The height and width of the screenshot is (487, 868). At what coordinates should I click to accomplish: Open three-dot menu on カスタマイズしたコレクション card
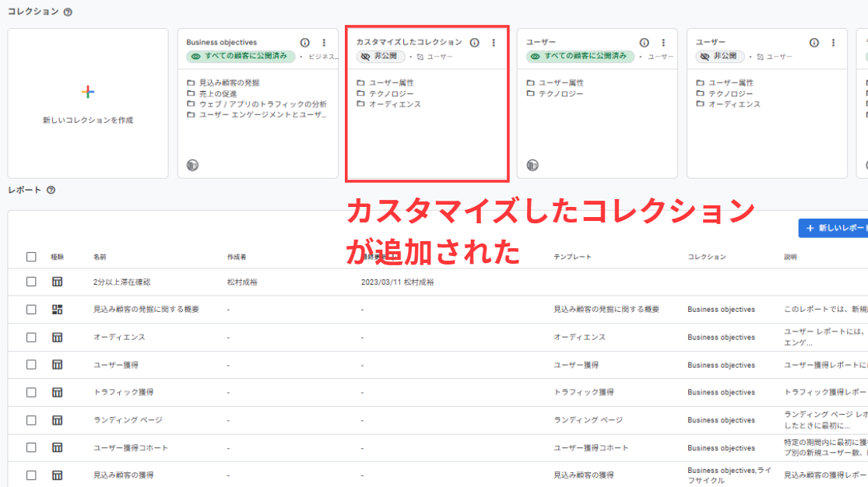494,43
